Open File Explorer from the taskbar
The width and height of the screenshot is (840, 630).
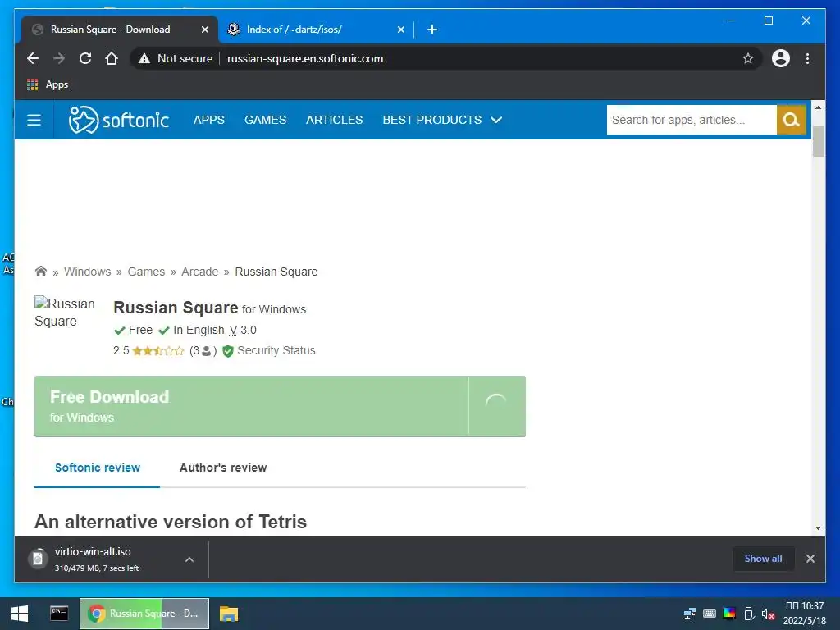pyautogui.click(x=228, y=614)
